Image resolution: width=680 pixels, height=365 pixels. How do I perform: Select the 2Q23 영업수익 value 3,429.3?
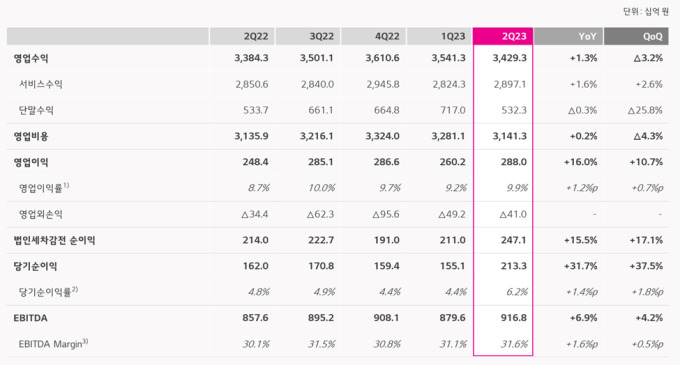(510, 58)
